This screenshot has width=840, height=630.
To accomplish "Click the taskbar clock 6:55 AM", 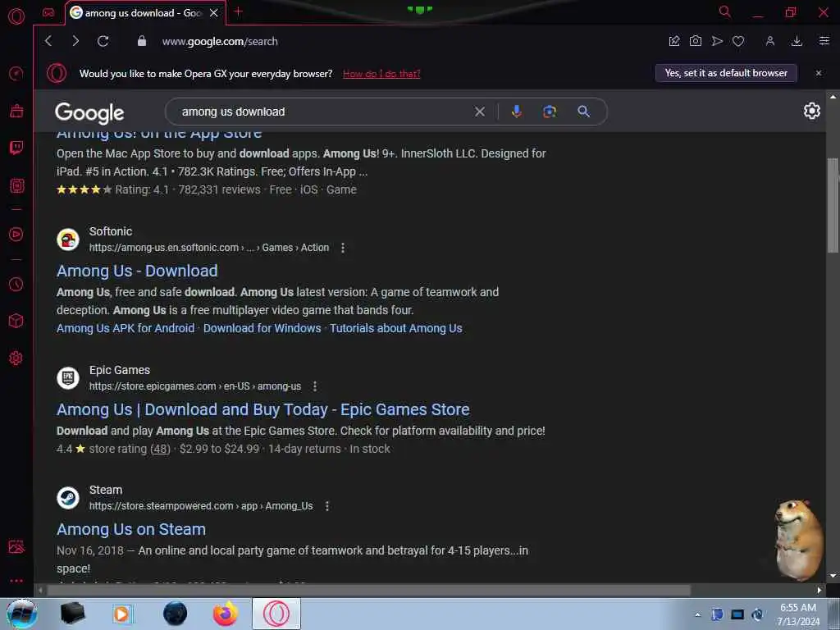I will (x=797, y=608).
